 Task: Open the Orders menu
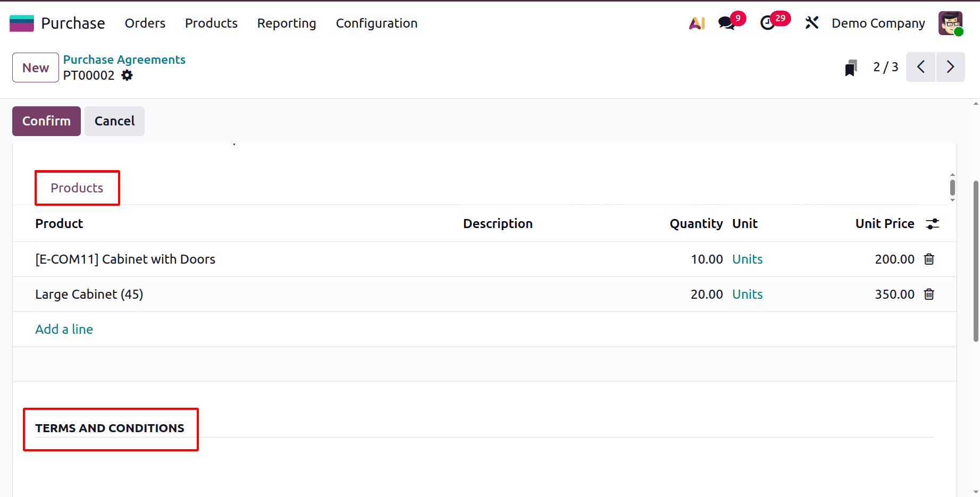coord(145,23)
